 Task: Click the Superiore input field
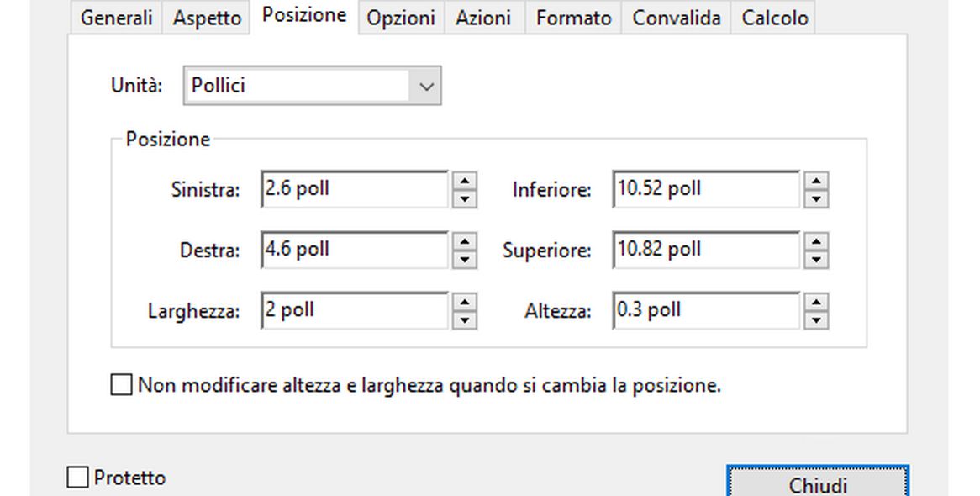pos(706,250)
